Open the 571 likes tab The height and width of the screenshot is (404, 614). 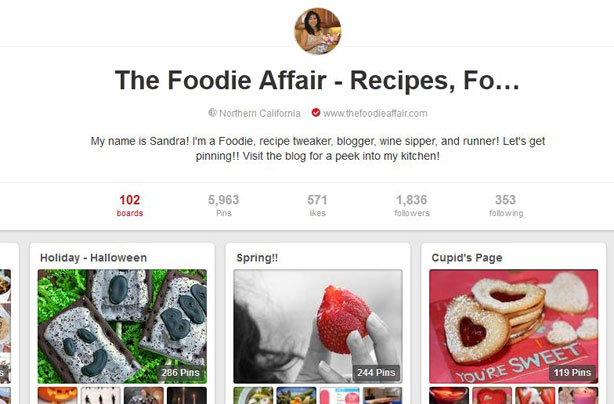coord(317,206)
